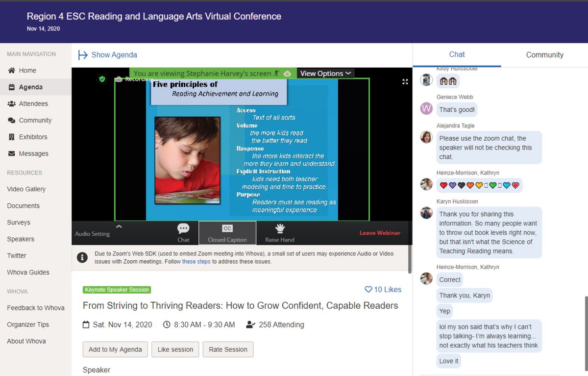Click the screen-sharing green banner
The height and width of the screenshot is (376, 588).
pos(213,73)
